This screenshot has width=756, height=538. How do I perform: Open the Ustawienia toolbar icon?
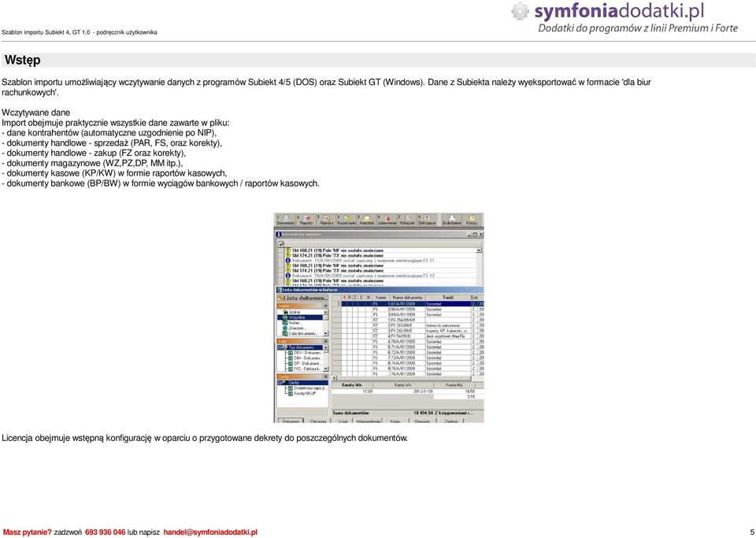387,221
